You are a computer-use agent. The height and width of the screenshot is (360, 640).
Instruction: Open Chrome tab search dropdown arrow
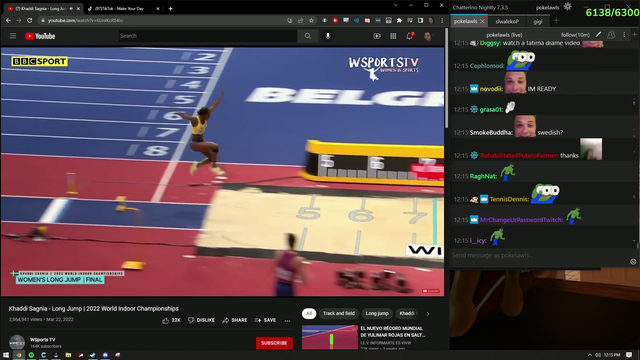[x=395, y=5]
